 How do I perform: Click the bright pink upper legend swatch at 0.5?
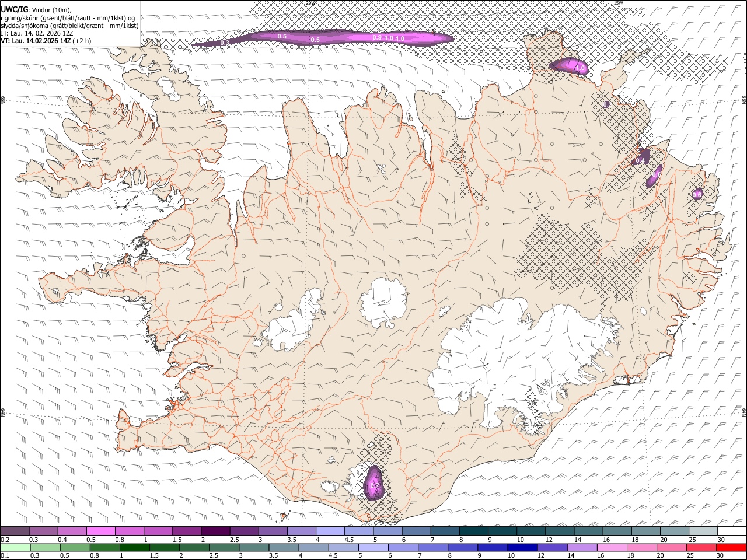tap(100, 531)
